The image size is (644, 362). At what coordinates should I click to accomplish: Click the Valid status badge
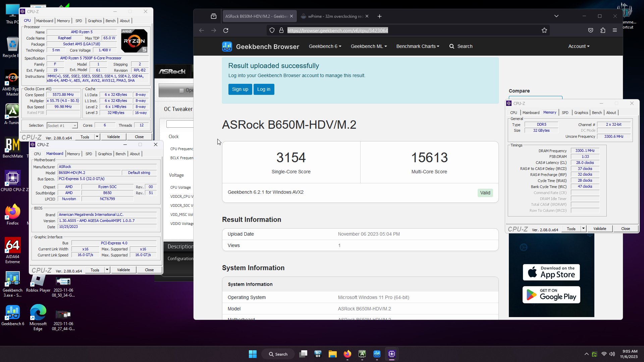click(x=485, y=193)
